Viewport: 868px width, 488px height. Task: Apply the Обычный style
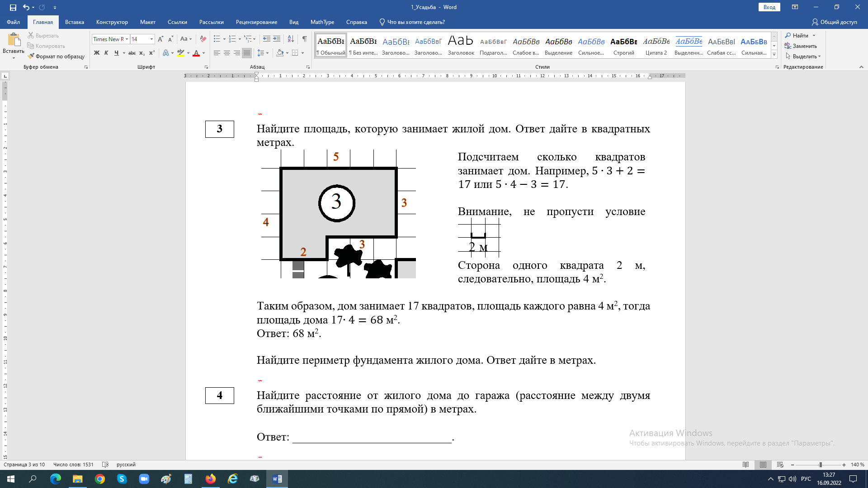click(x=331, y=45)
